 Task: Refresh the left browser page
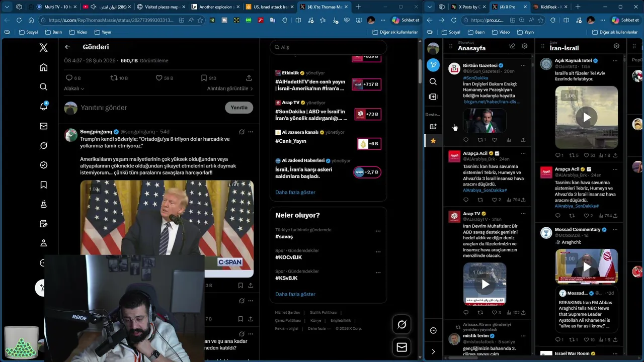pyautogui.click(x=19, y=20)
